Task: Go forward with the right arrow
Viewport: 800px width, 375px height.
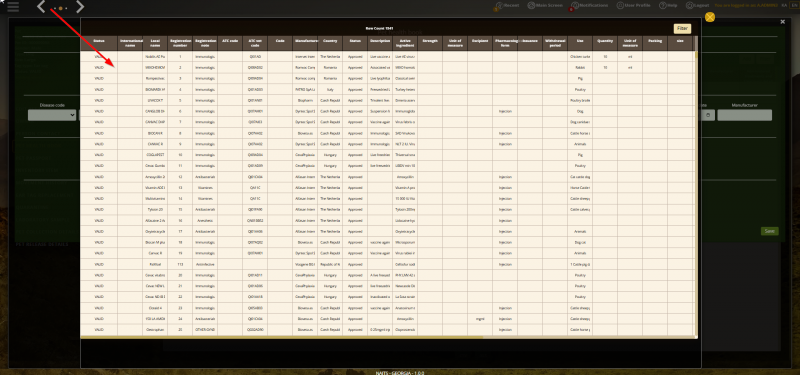Action: [x=80, y=7]
